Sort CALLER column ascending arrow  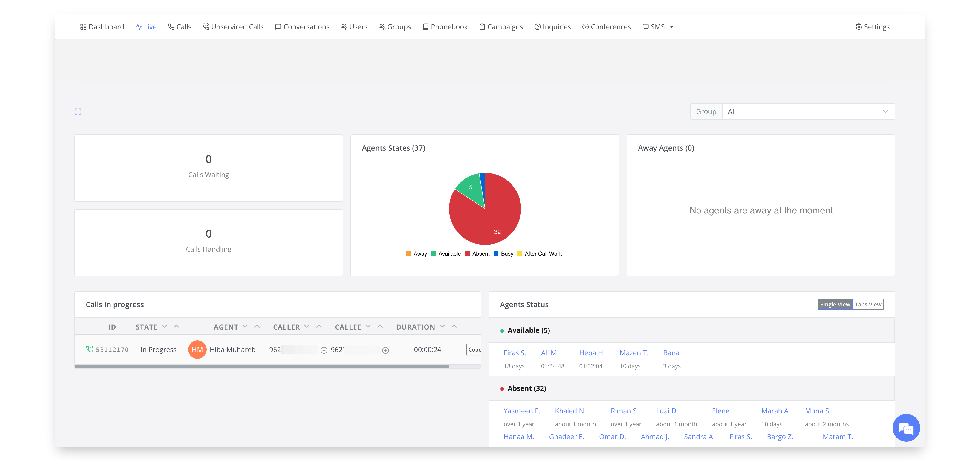point(319,326)
